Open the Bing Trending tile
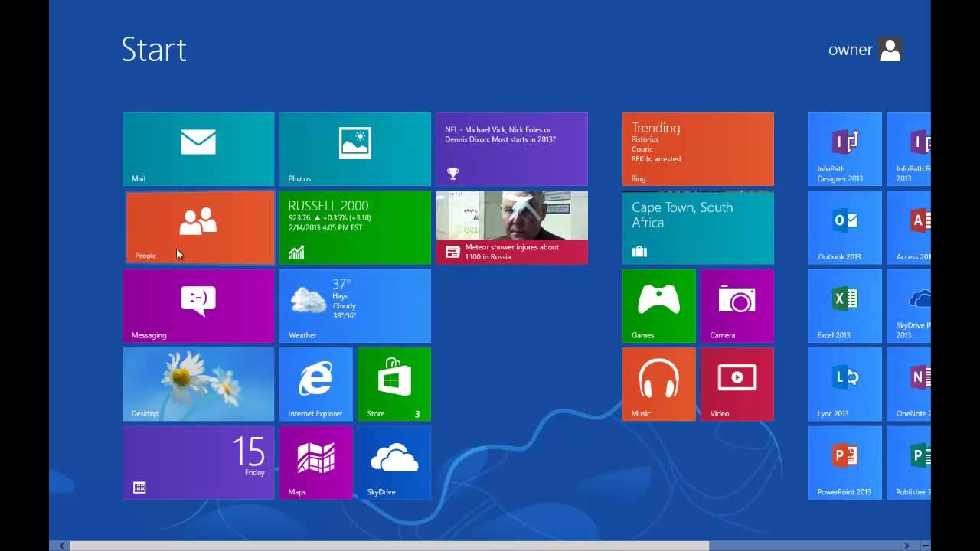 pos(697,149)
